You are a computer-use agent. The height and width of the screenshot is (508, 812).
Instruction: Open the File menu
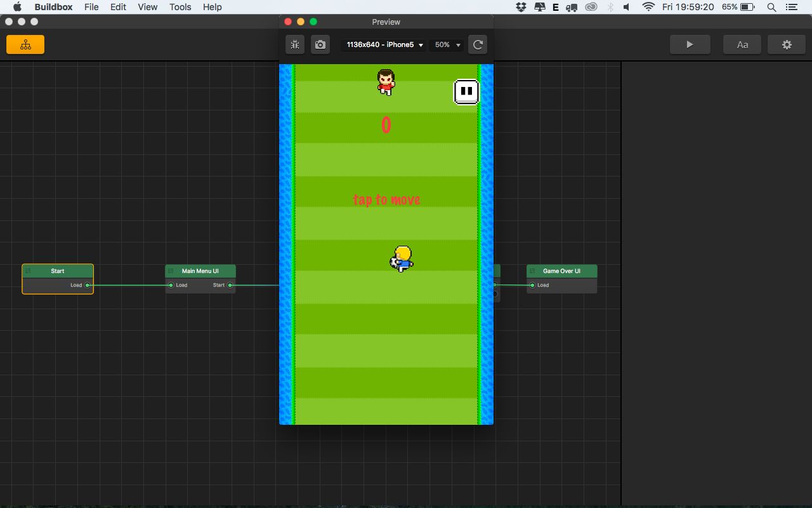(x=91, y=7)
